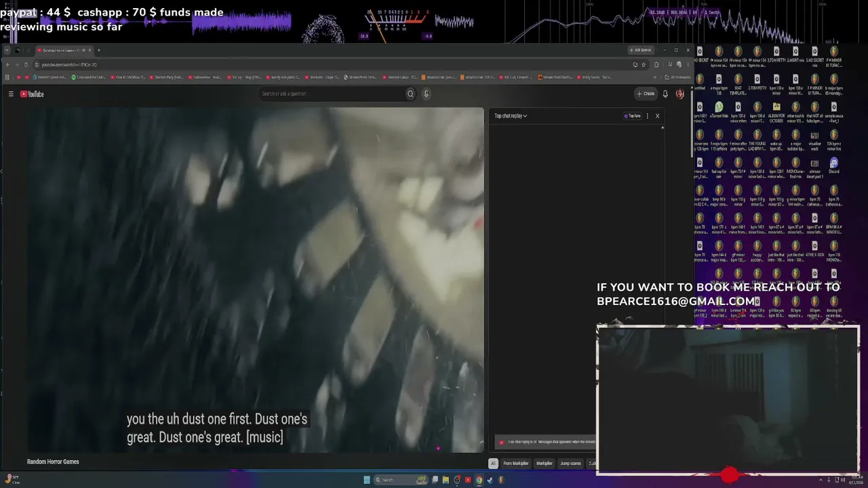This screenshot has width=868, height=488.
Task: Select the Jump scares chip
Action: click(570, 464)
